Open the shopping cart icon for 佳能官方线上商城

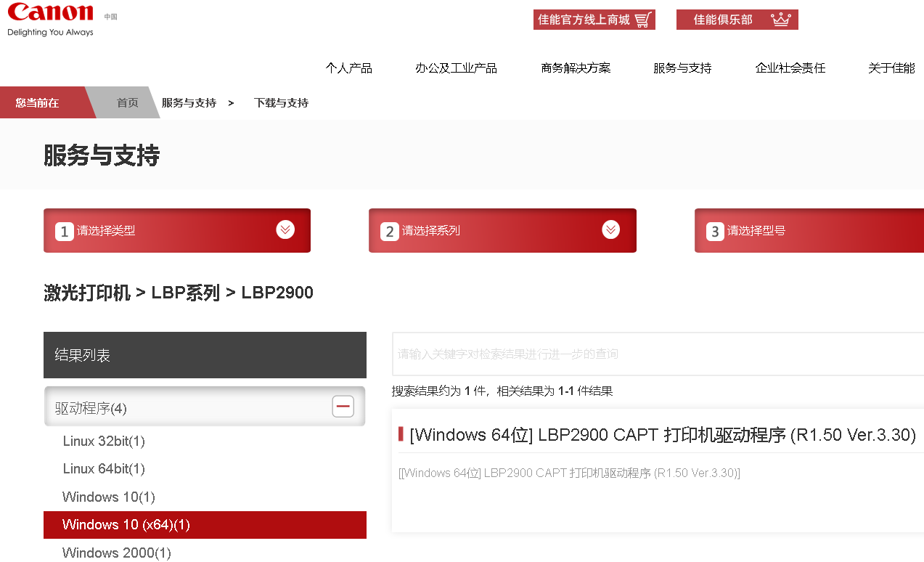click(642, 19)
